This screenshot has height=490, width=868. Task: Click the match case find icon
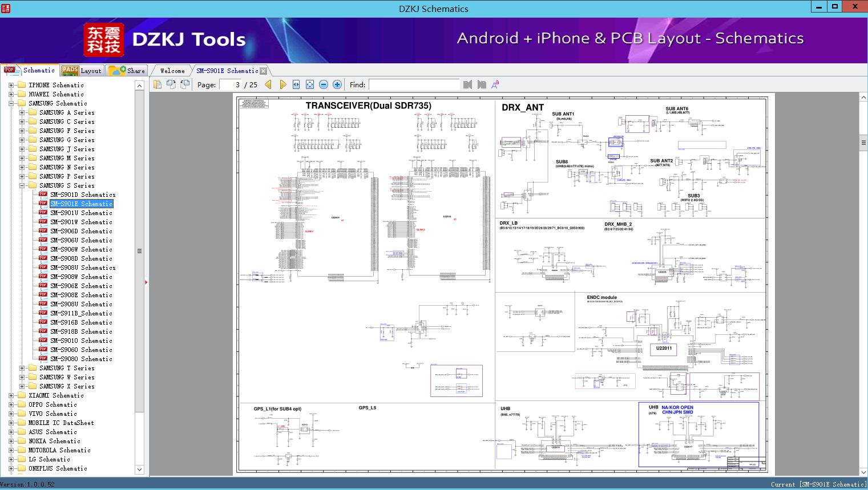point(495,84)
